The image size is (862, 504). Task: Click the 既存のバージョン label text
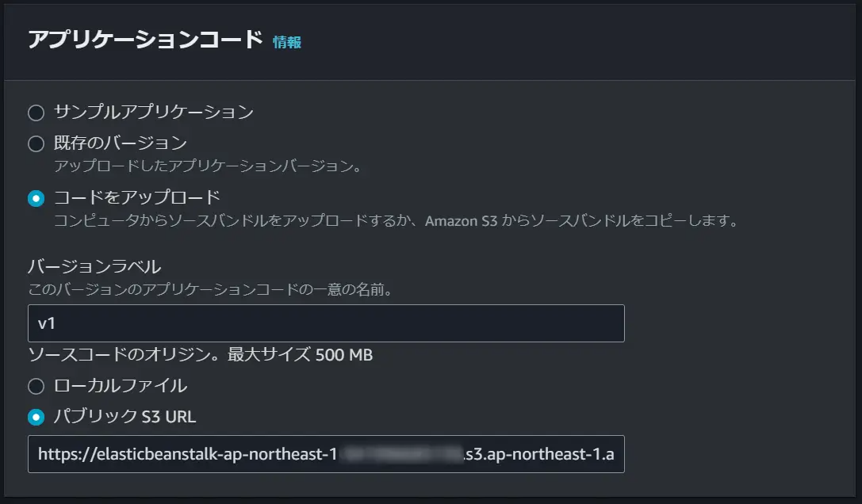(x=121, y=143)
